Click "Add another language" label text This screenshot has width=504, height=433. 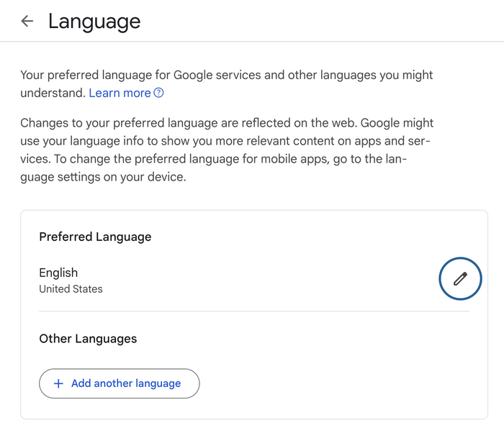126,383
